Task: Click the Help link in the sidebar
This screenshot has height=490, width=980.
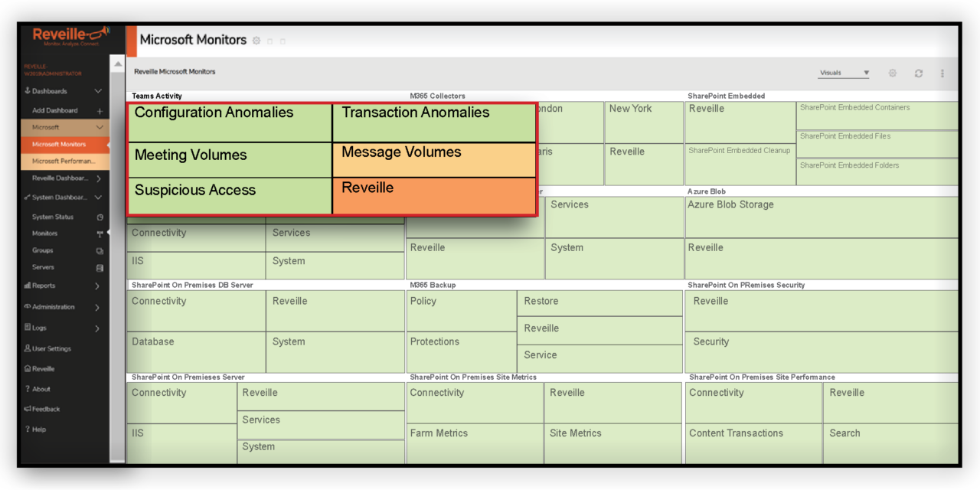Action: pos(38,430)
